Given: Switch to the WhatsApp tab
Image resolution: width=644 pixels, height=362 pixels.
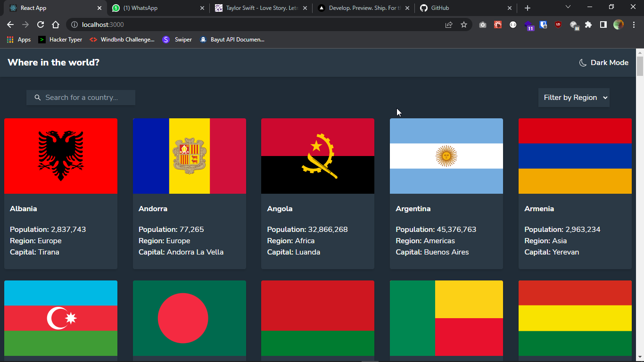Looking at the screenshot, I should coord(141,8).
